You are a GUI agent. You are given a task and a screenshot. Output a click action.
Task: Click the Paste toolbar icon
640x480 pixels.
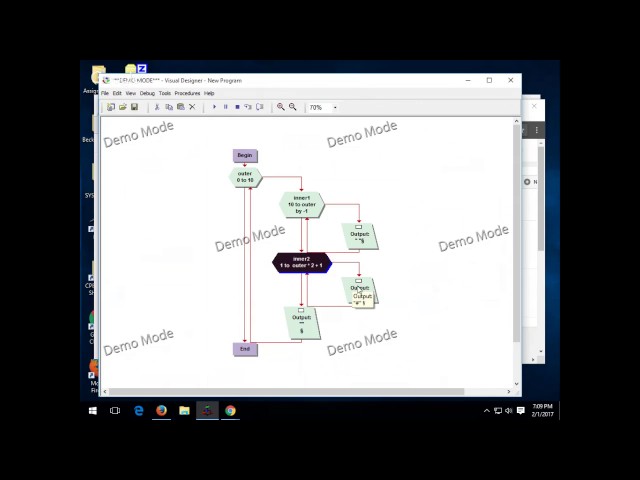click(x=180, y=107)
